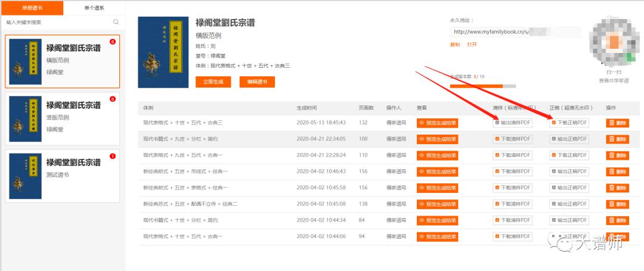Preview result for 2020-04-21 22:34:05 row
This screenshot has height=271, width=644.
(x=438, y=139)
